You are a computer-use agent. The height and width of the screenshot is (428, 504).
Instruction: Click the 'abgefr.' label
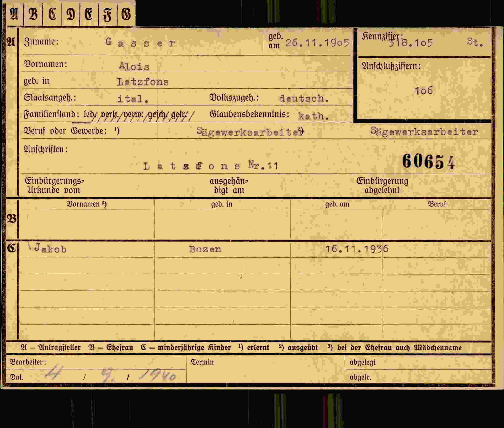point(360,377)
